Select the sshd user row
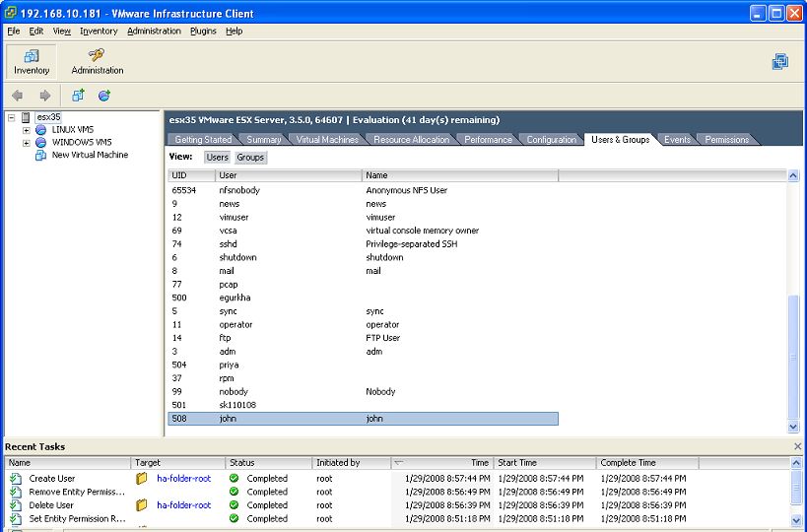Screen dimensions: 807x532 point(364,244)
